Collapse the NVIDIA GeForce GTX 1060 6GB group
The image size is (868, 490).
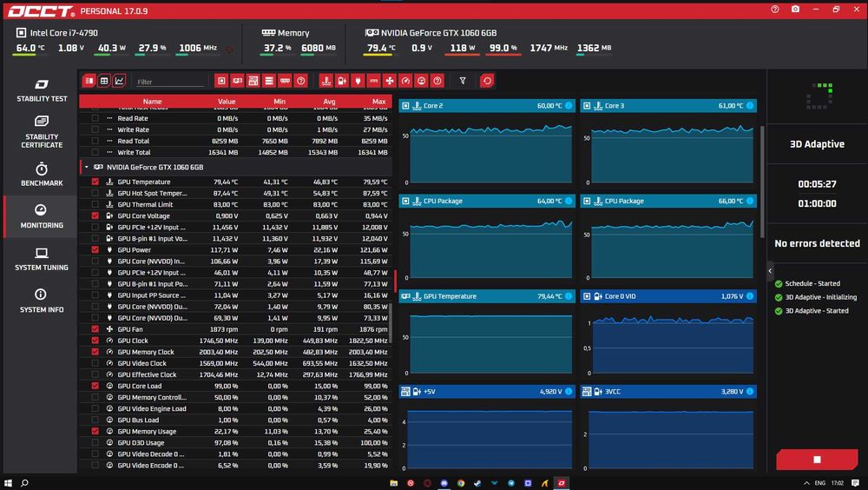coord(86,167)
